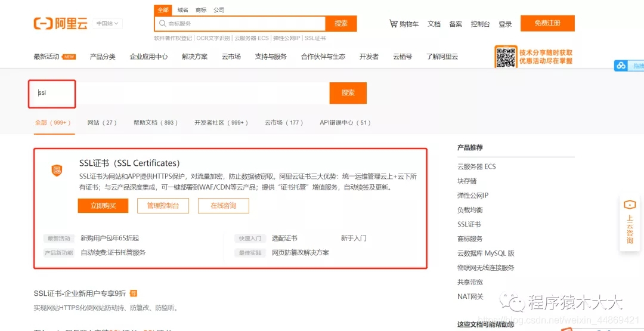Screen dimensions: 644x331
Task: Open the SSL证书 (SSL Certificates) title
Action: (130, 163)
